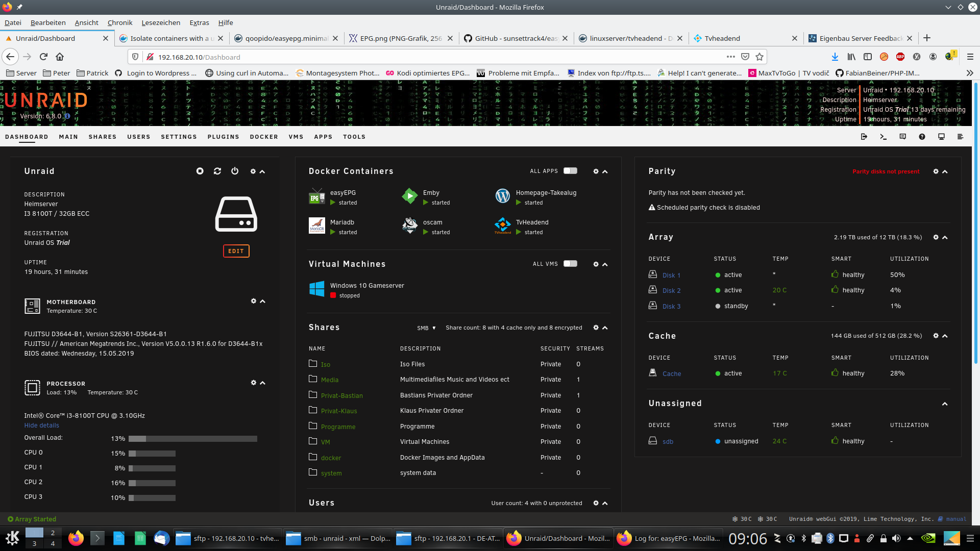980x551 pixels.
Task: Open the Disk 1 link
Action: tap(671, 275)
